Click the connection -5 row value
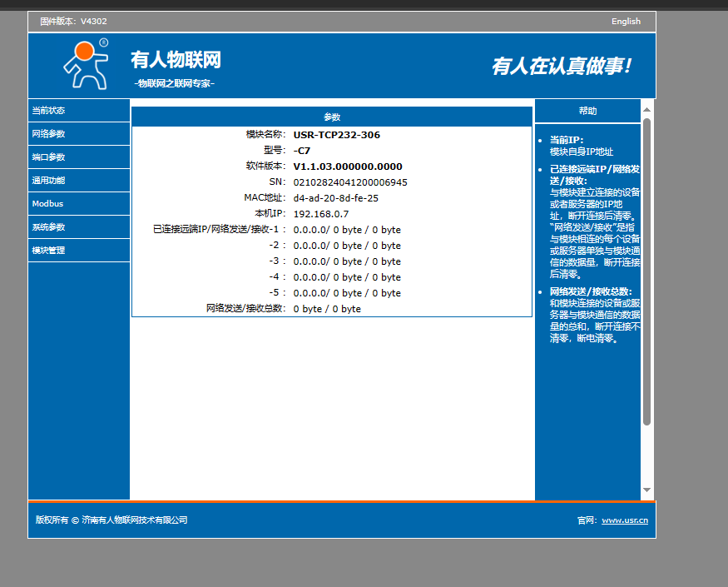Screen dimensions: 728x587 click(347, 293)
